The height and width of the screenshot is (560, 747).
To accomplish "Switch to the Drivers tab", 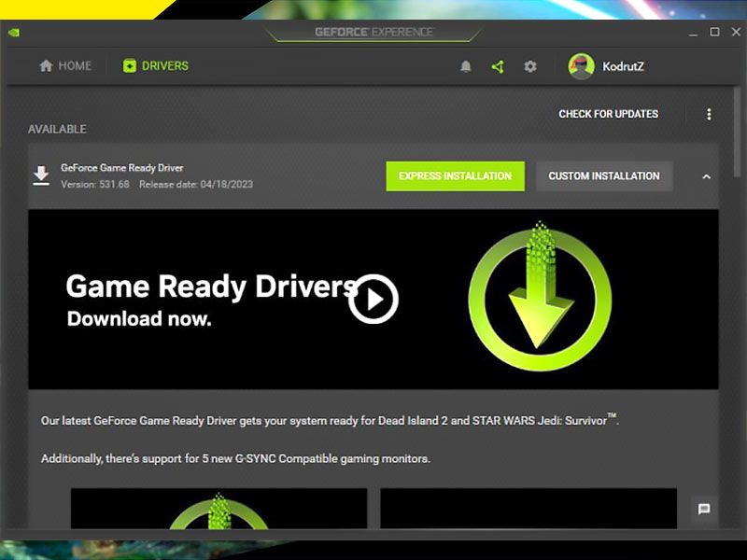I will 156,65.
